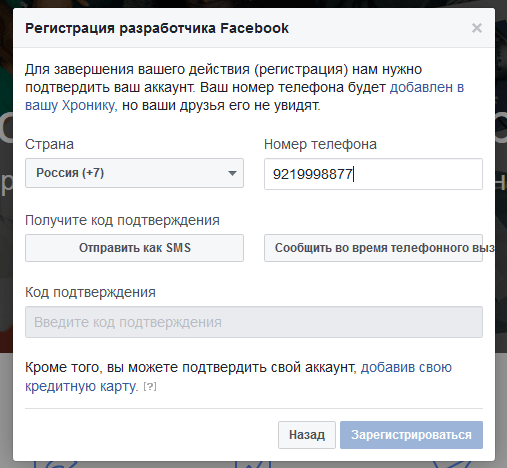This screenshot has width=507, height=468.
Task: Click the Получите код подтверждения heading
Action: 122,220
